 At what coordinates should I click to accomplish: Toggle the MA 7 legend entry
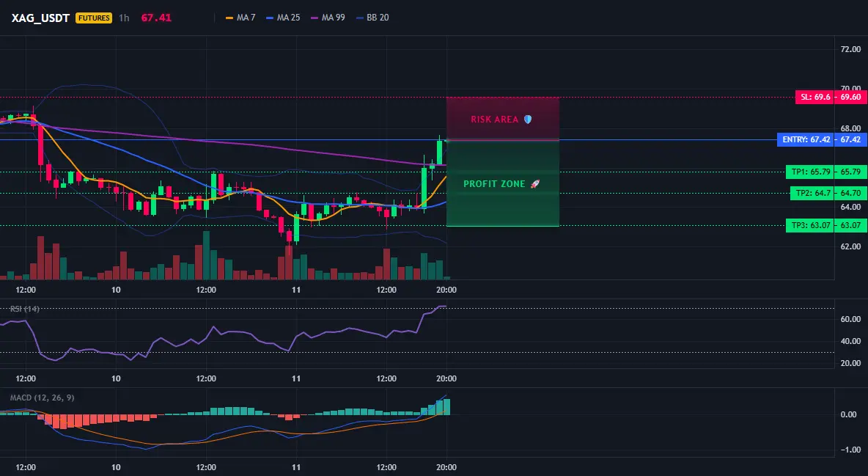tap(240, 18)
